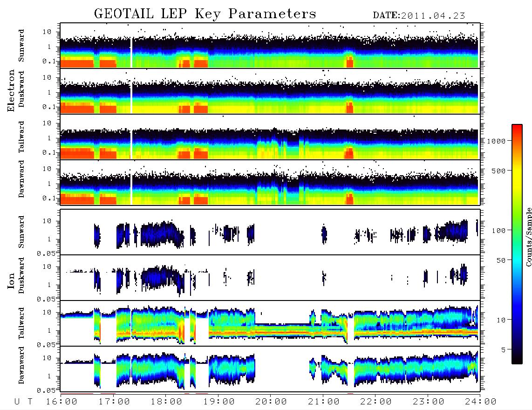Click inside the Ion Duskward spectrogram panel
Viewport: 532px width, 410px height.
tap(270, 278)
